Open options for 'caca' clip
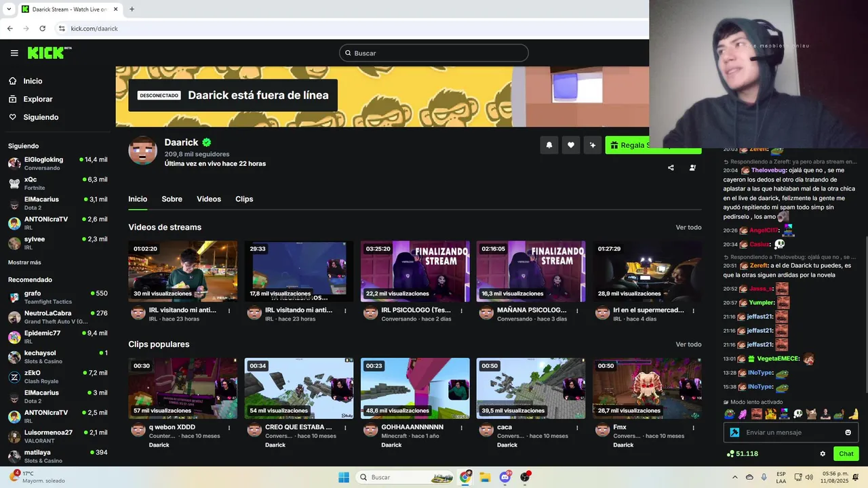Image resolution: width=868 pixels, height=488 pixels. coord(577,428)
